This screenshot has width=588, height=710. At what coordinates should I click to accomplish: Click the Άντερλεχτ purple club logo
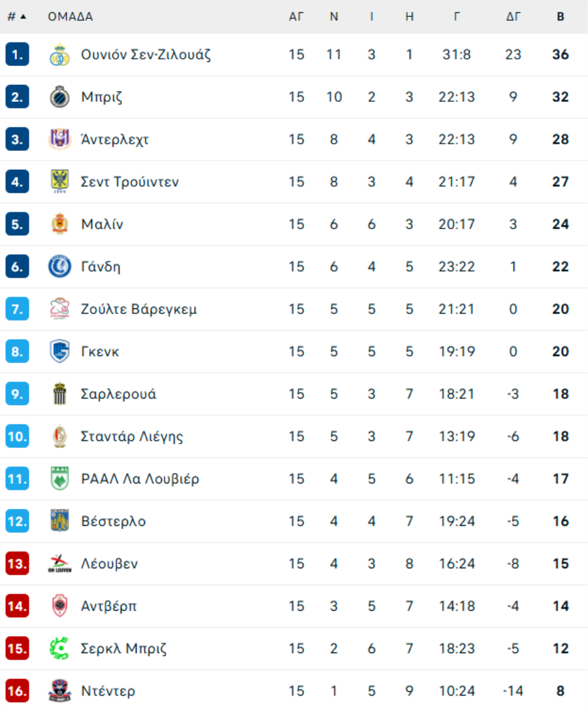(x=59, y=139)
